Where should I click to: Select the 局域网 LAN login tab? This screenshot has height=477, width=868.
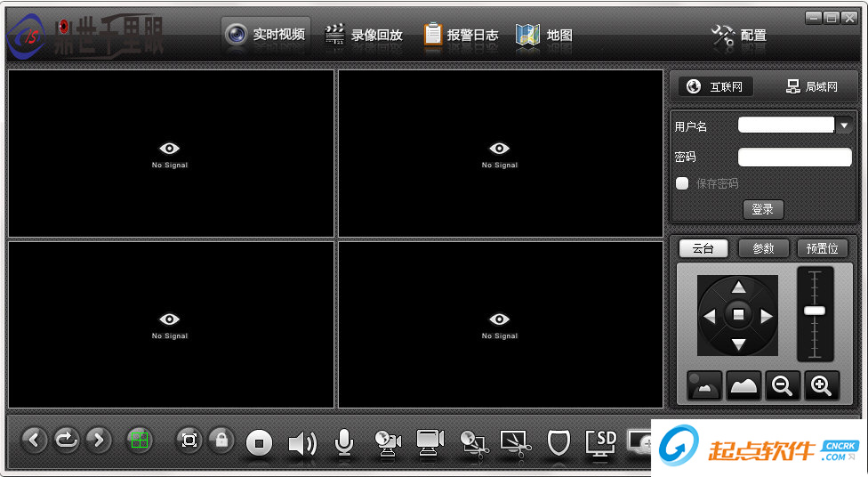tap(812, 86)
